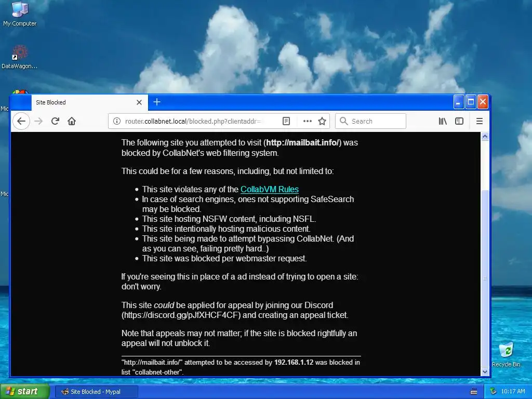Minimize the Mypal browser window

(459, 102)
